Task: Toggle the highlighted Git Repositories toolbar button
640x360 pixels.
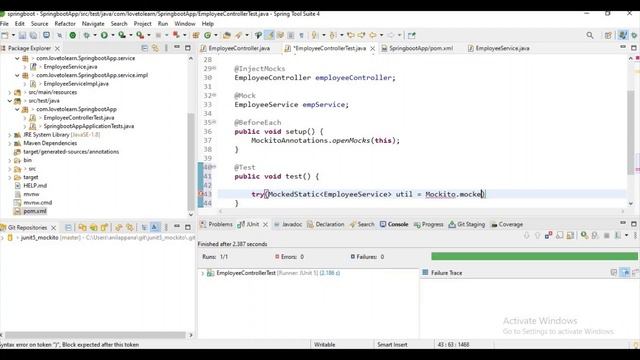Action: coord(155,227)
